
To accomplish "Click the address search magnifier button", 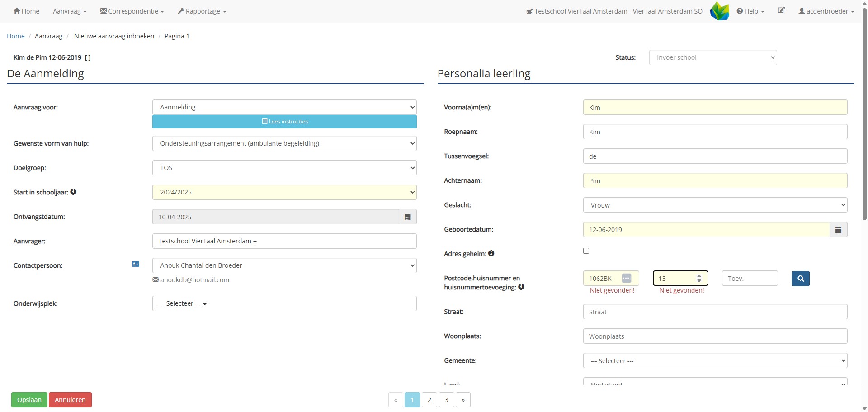I will coord(801,279).
